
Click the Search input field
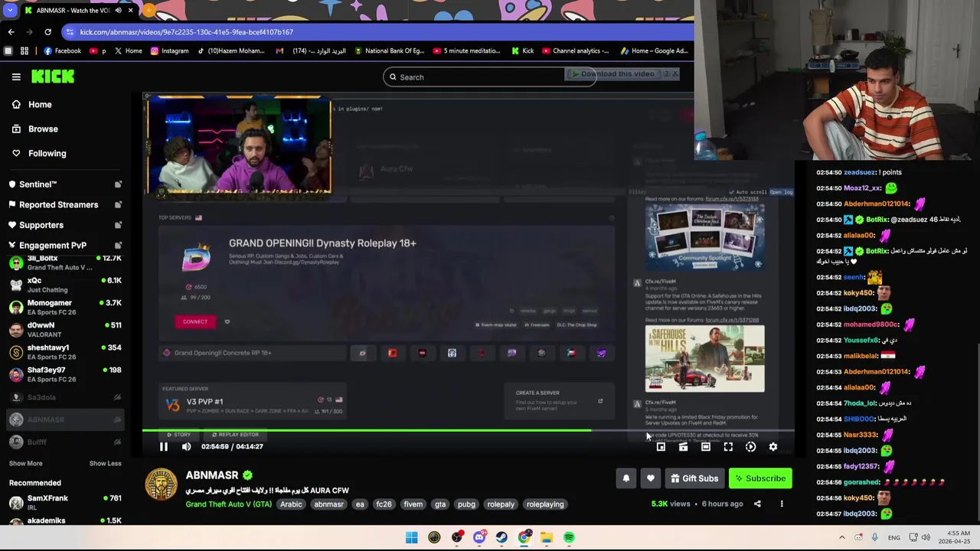tap(490, 77)
